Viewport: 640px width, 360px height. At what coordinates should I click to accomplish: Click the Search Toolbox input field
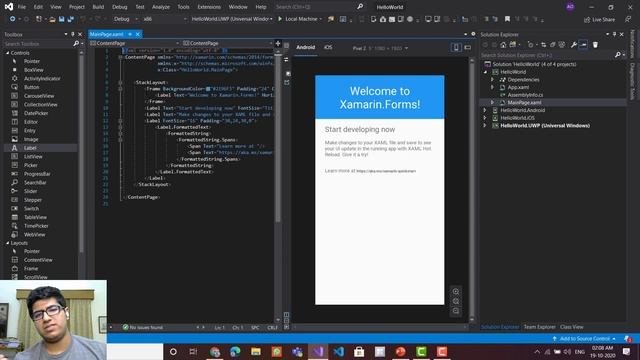[38, 43]
